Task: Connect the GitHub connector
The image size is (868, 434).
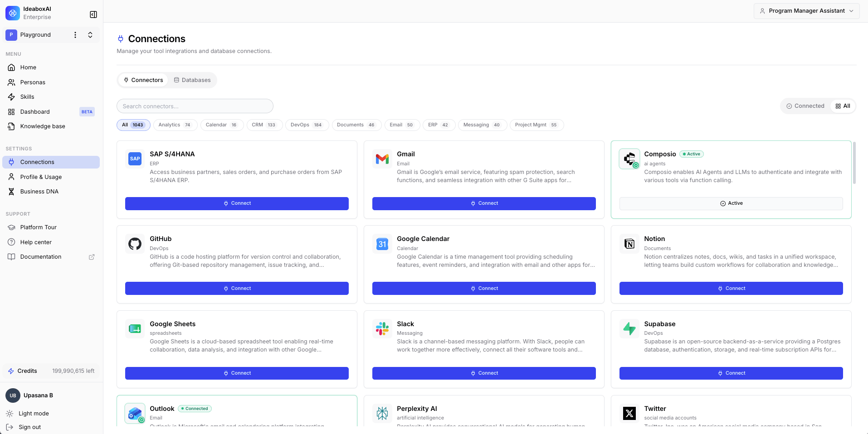Action: pyautogui.click(x=237, y=289)
